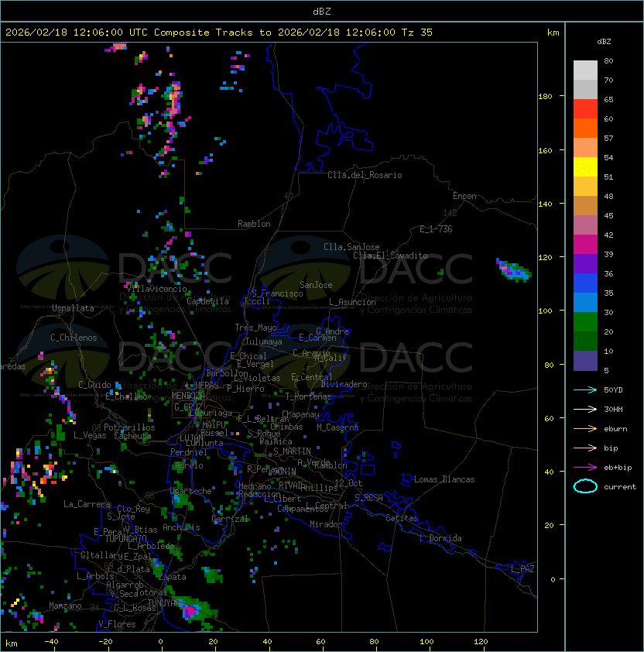Click the Uspallata place label
The height and width of the screenshot is (652, 644).
(73, 308)
